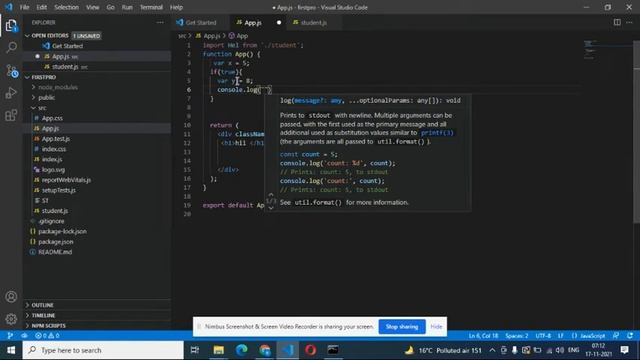Open index.css in file tree
640x360 pixels.
53,149
